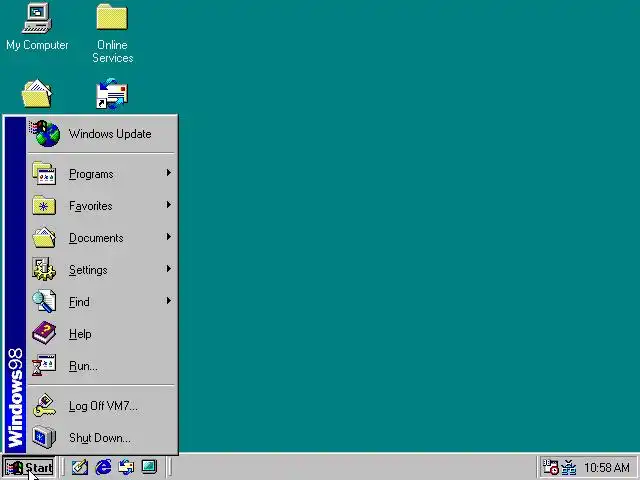This screenshot has height=480, width=640.
Task: Choose the Favorites menu label
Action: pyautogui.click(x=91, y=206)
